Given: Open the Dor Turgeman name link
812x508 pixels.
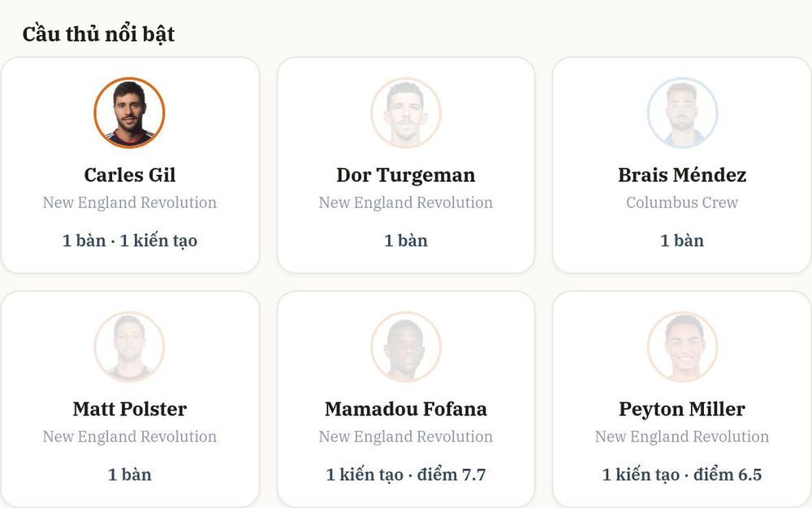Looking at the screenshot, I should (405, 176).
